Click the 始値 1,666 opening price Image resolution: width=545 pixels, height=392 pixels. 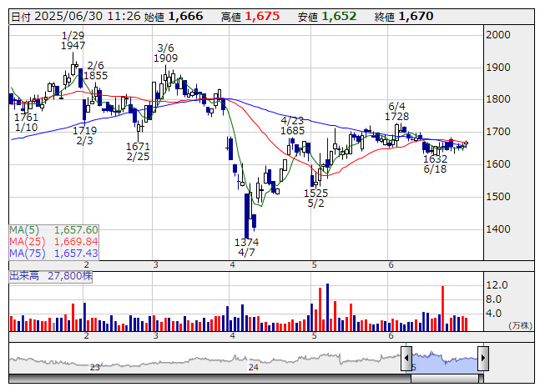click(x=174, y=17)
